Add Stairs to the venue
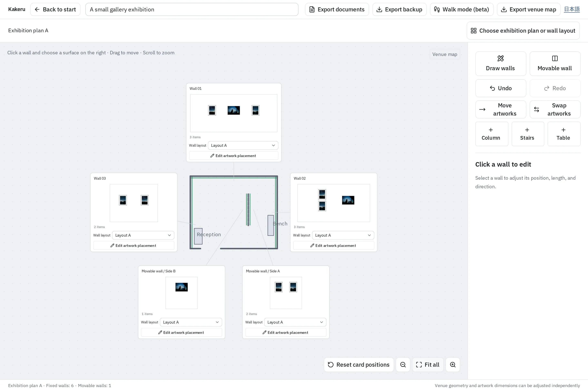 click(x=528, y=134)
